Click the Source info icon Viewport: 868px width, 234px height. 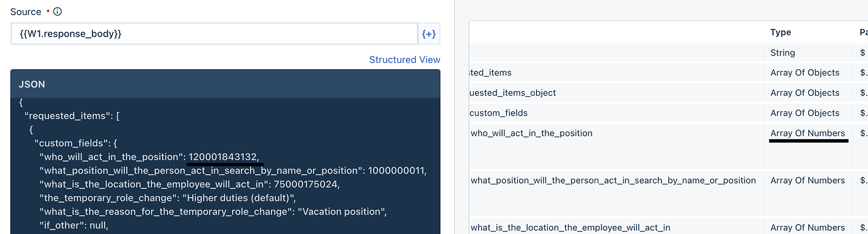[58, 12]
